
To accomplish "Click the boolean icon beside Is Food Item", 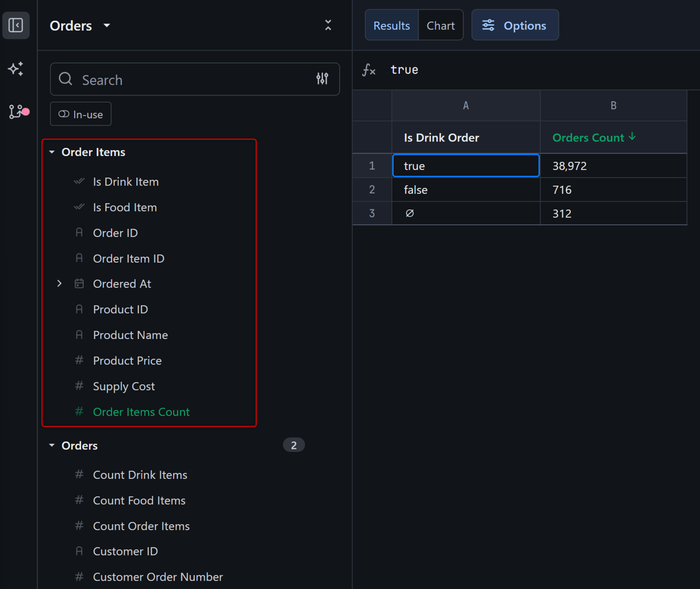I will click(79, 207).
